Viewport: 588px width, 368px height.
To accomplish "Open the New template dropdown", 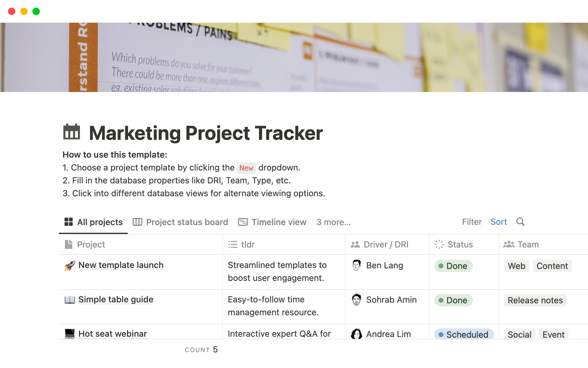I will tap(246, 168).
